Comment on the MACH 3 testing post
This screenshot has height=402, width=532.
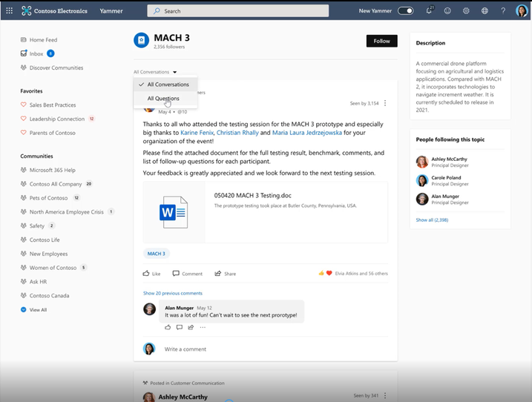point(187,274)
